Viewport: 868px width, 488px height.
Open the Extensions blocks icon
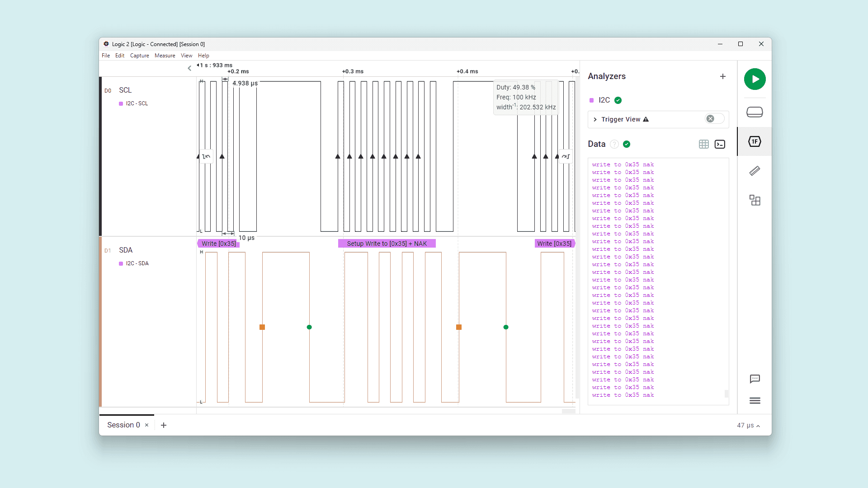coord(755,200)
